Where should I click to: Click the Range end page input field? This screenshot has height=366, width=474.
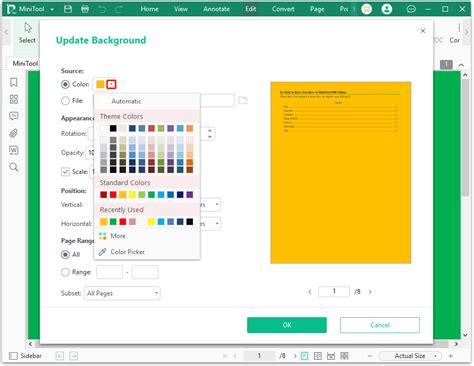pos(145,272)
